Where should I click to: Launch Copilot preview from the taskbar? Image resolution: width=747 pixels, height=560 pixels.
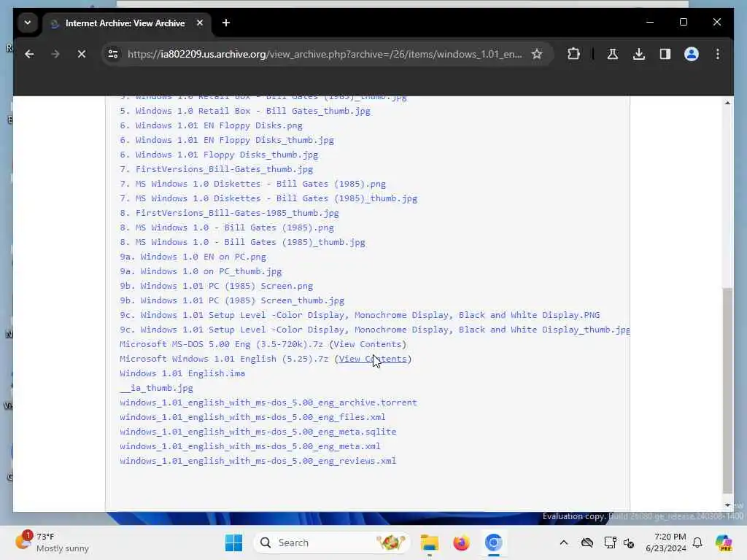pos(724,542)
